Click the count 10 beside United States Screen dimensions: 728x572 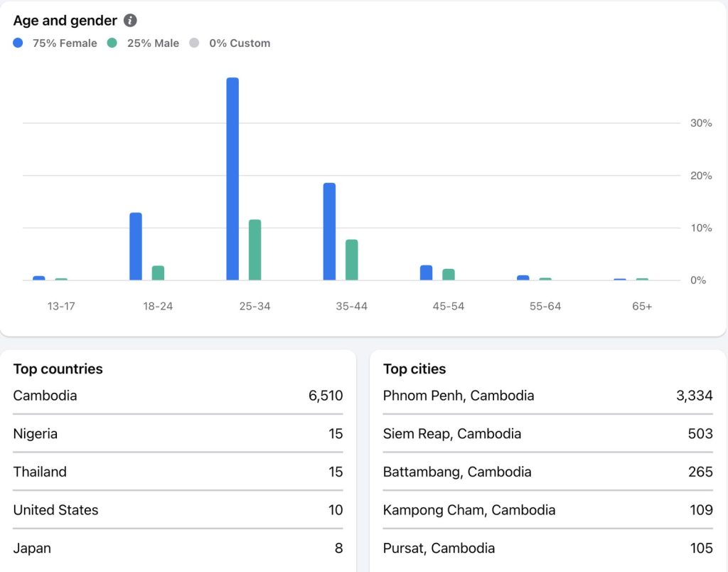coord(336,509)
